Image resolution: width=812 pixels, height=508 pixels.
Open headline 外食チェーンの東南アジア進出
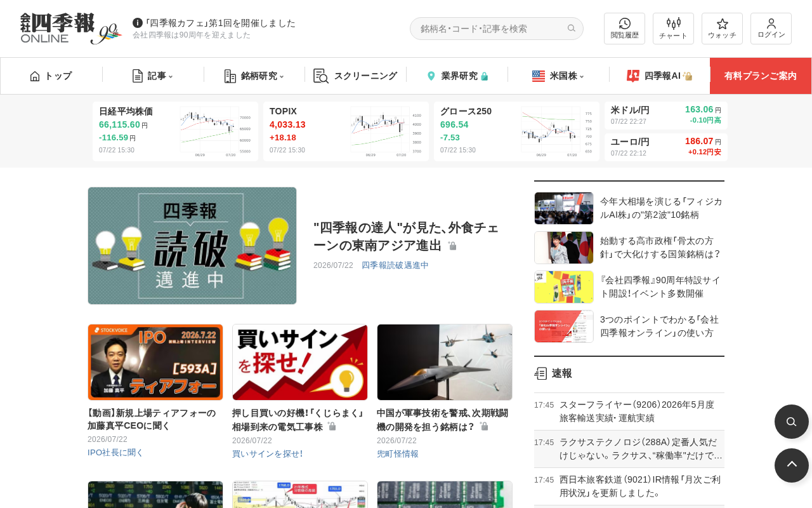(x=406, y=236)
